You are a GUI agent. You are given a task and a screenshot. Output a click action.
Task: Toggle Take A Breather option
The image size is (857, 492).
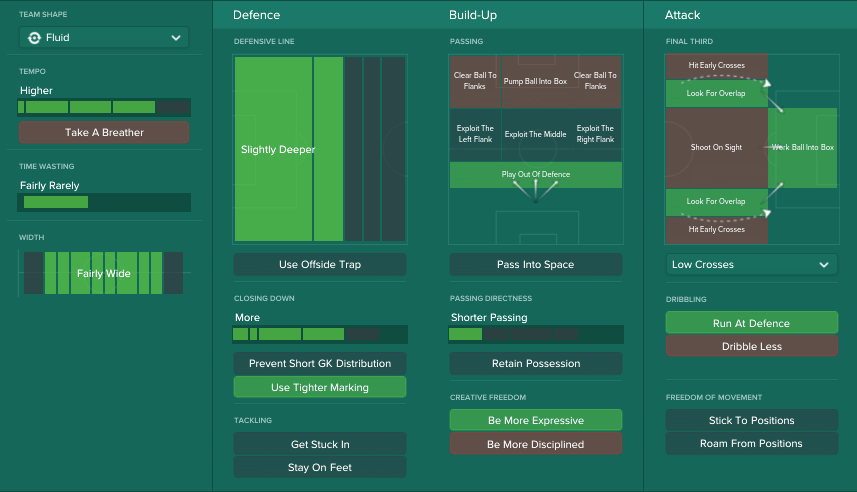[104, 132]
